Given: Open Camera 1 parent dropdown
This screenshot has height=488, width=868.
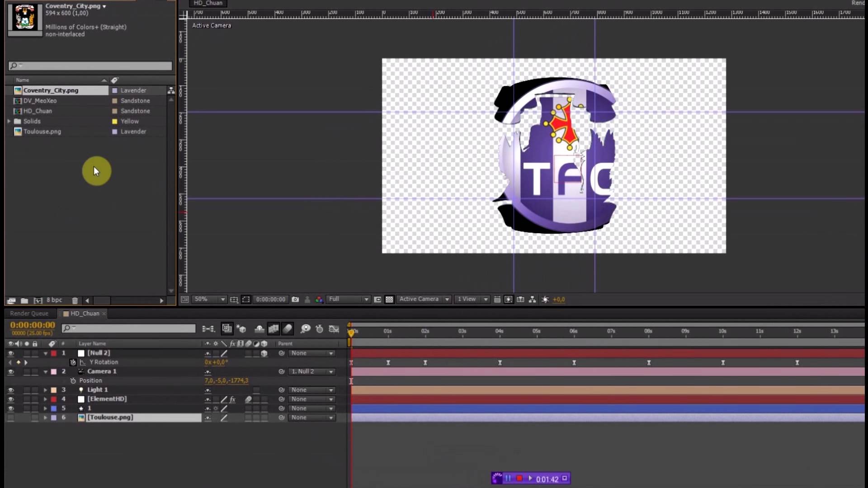Looking at the screenshot, I should (x=312, y=371).
